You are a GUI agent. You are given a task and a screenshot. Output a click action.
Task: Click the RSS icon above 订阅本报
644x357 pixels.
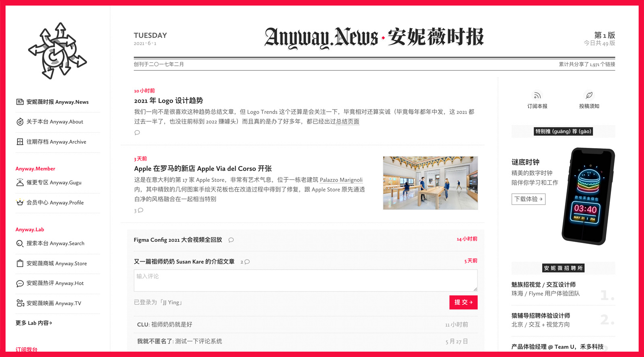tap(537, 95)
